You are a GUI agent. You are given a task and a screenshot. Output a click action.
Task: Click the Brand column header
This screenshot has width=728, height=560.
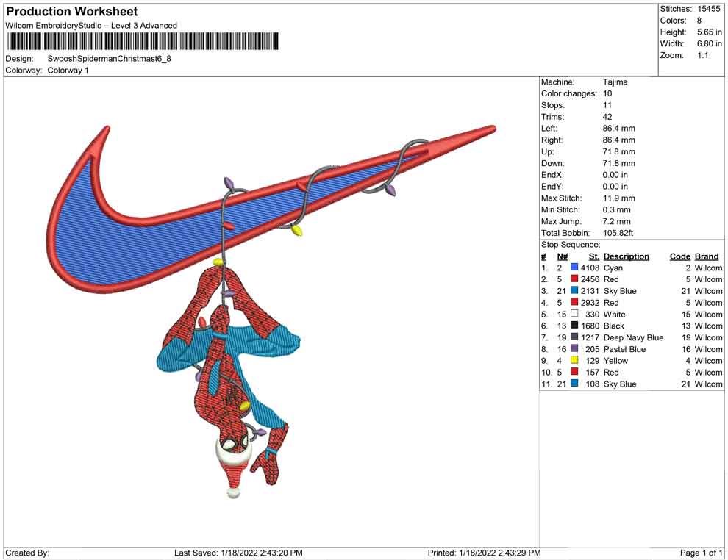pos(707,256)
